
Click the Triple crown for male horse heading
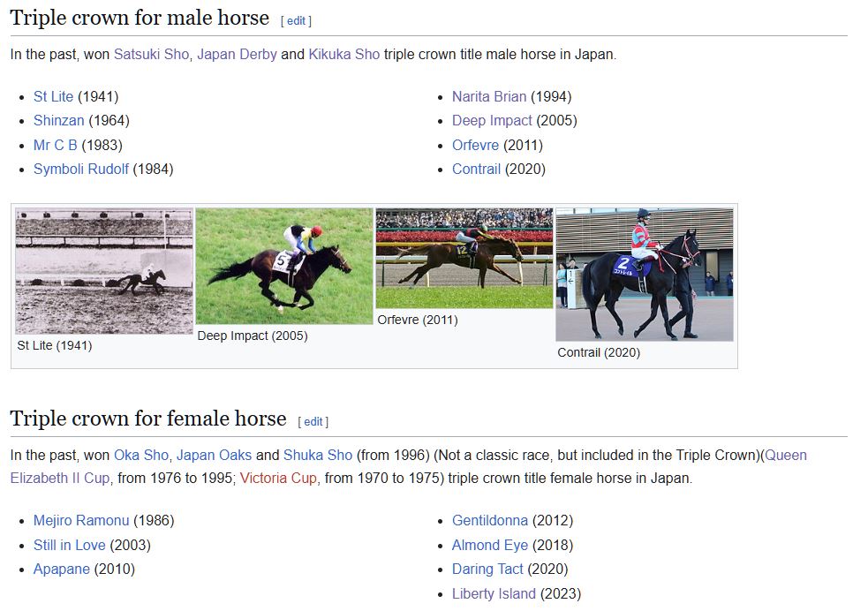click(140, 18)
